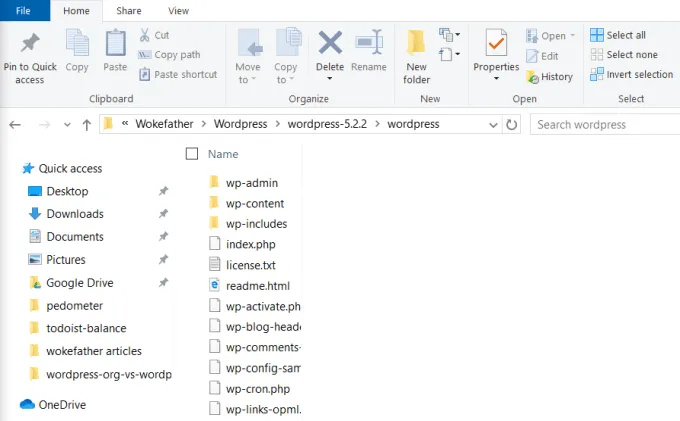Open Properties from the ribbon
Image resolution: width=680 pixels, height=421 pixels.
(x=495, y=45)
